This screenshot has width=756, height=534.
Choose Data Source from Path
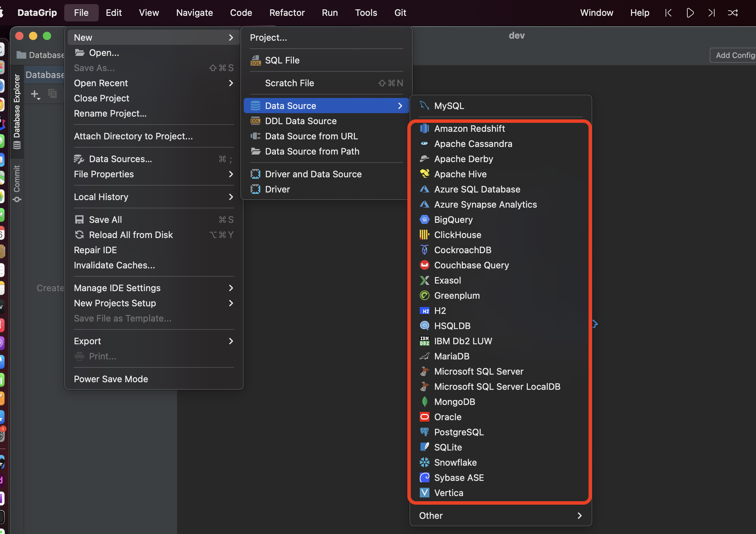click(x=326, y=151)
